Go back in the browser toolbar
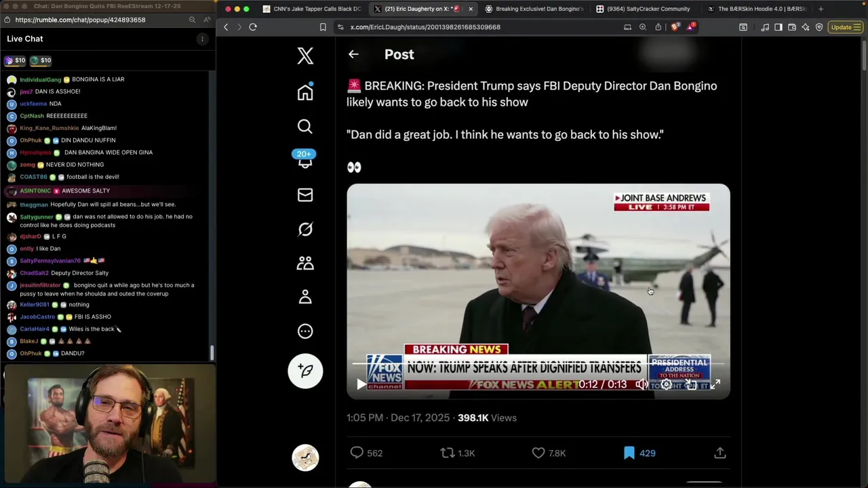868x488 pixels. click(226, 27)
